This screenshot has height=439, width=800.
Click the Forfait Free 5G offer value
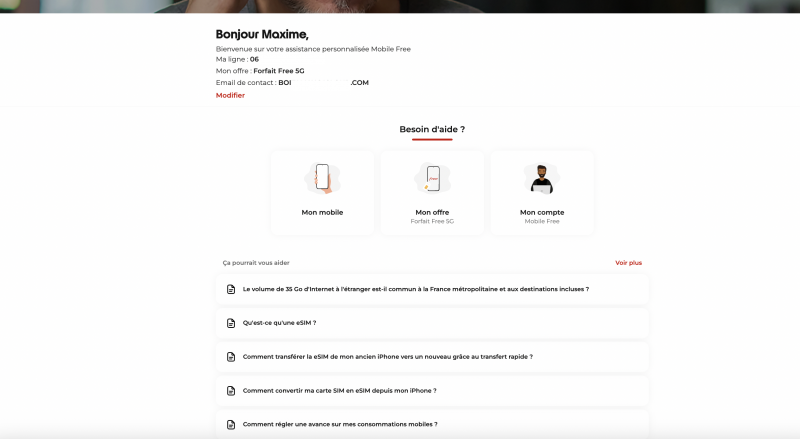pos(279,71)
